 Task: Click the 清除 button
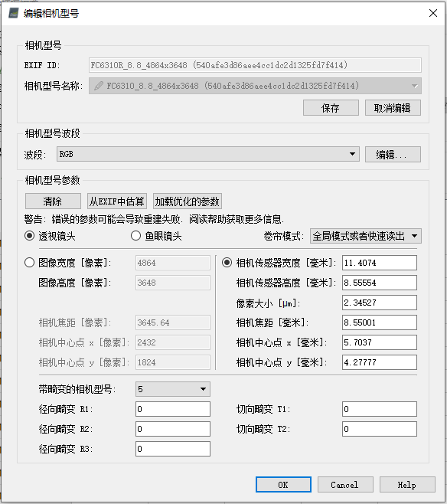pos(53,201)
